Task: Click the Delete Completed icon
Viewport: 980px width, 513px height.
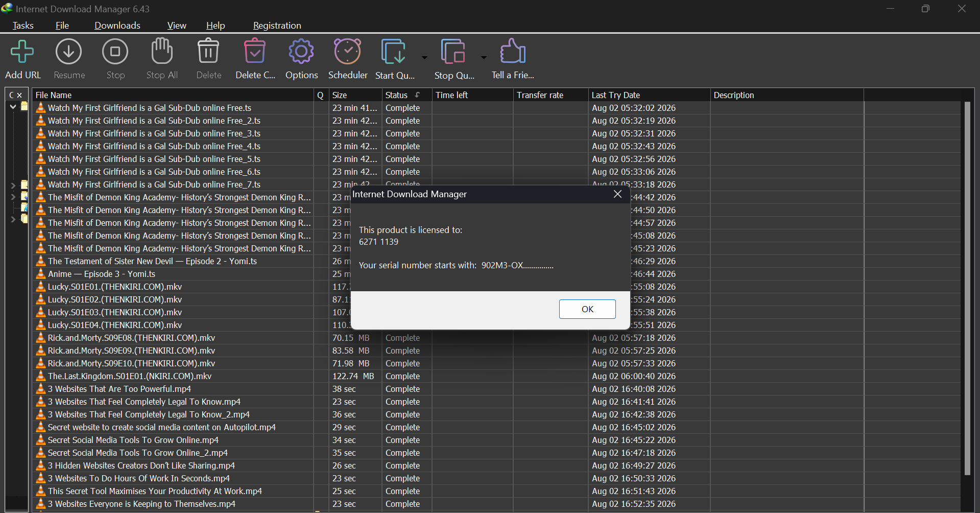Action: [x=255, y=51]
